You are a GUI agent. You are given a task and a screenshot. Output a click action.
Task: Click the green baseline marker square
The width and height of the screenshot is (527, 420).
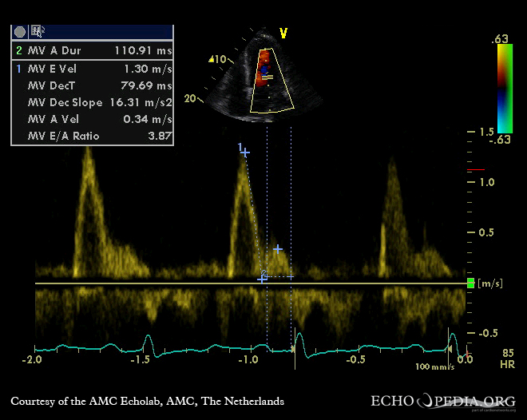pyautogui.click(x=470, y=283)
